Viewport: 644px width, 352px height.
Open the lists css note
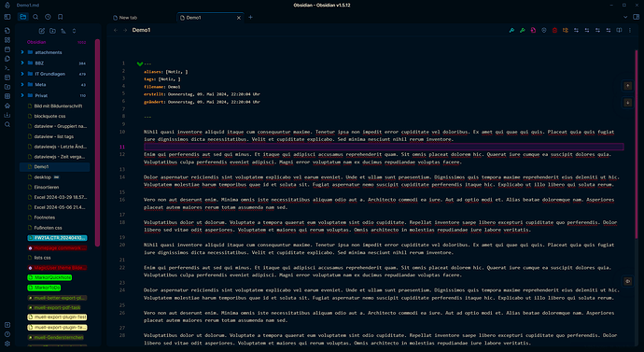[42, 258]
